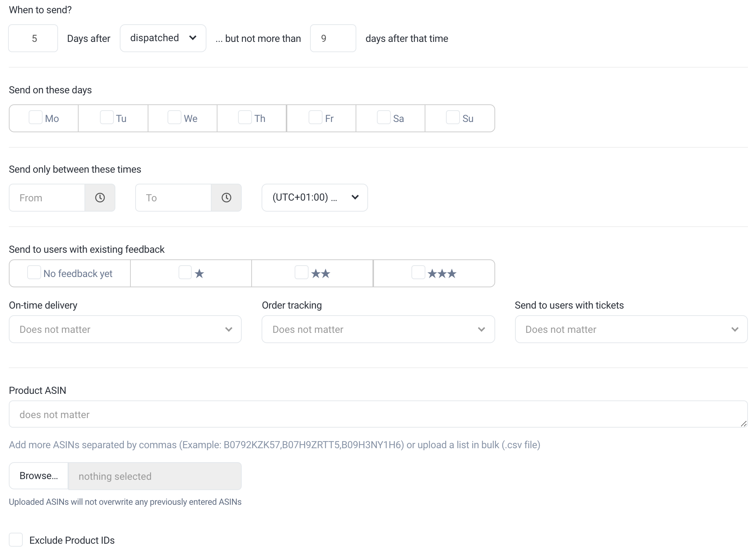Image resolution: width=756 pixels, height=554 pixels.
Task: Enable the No feedback yet checkbox
Action: pyautogui.click(x=34, y=273)
